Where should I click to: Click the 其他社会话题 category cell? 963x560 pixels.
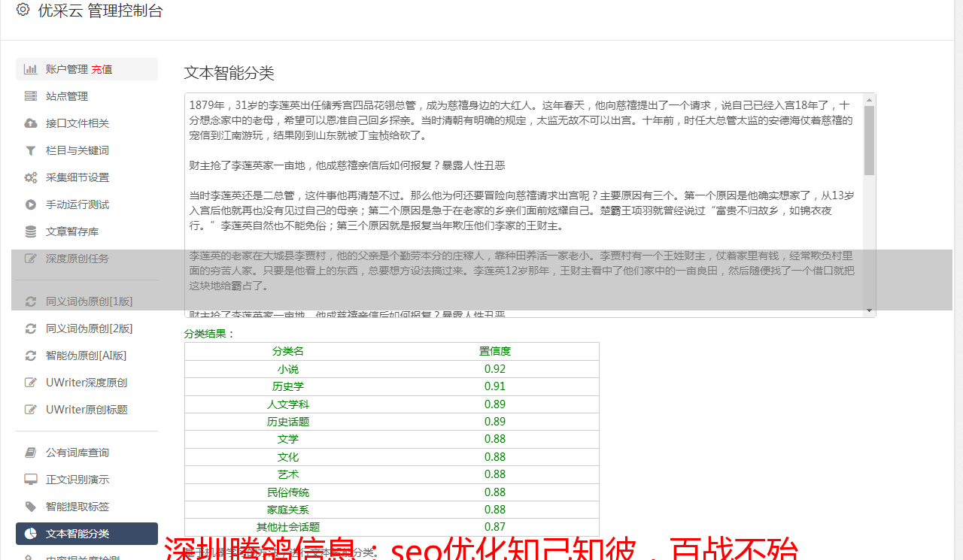coord(288,527)
